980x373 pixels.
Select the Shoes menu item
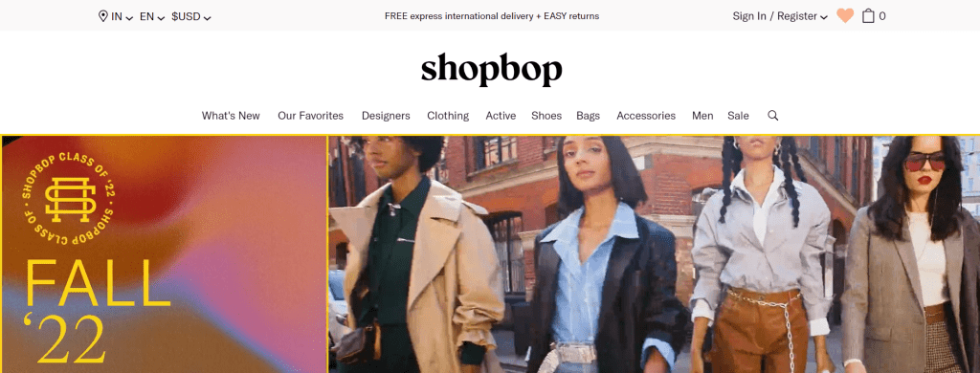(546, 116)
